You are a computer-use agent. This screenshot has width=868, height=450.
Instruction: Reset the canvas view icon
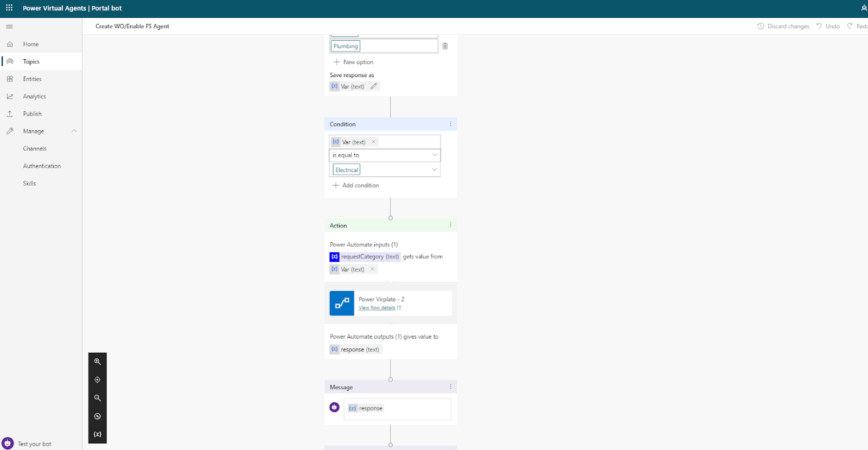tap(98, 416)
